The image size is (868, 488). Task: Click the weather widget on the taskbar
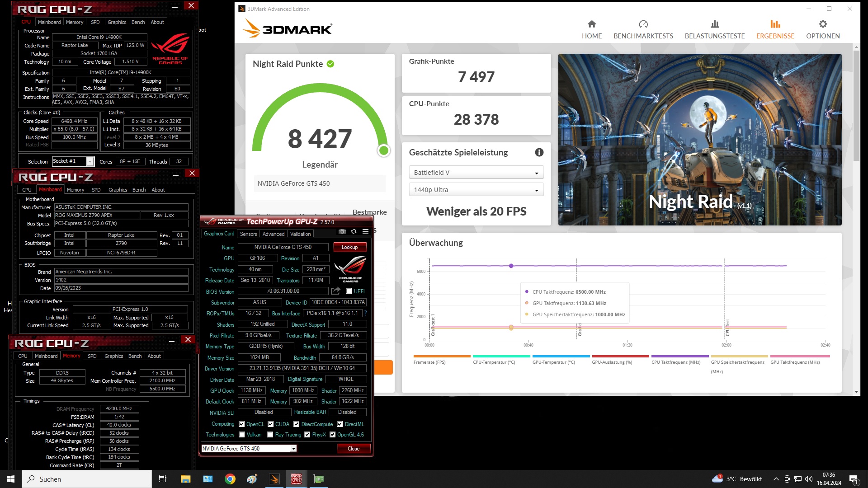pyautogui.click(x=737, y=479)
